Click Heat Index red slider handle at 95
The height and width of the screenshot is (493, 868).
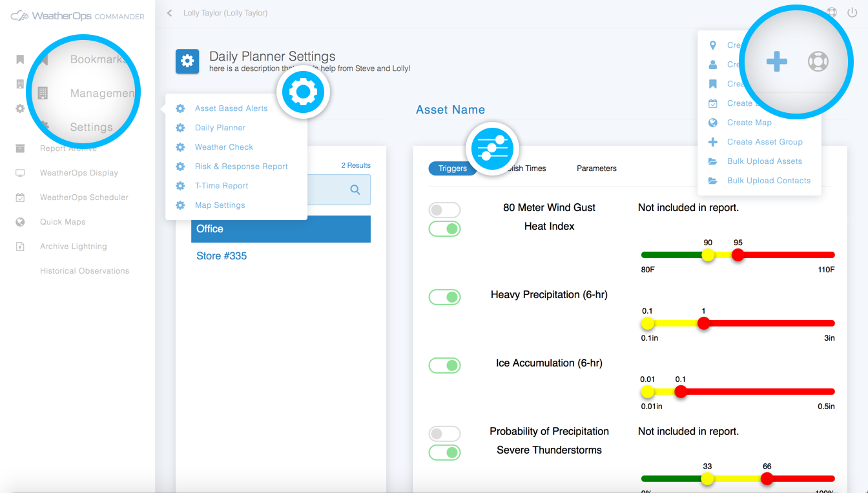[738, 255]
